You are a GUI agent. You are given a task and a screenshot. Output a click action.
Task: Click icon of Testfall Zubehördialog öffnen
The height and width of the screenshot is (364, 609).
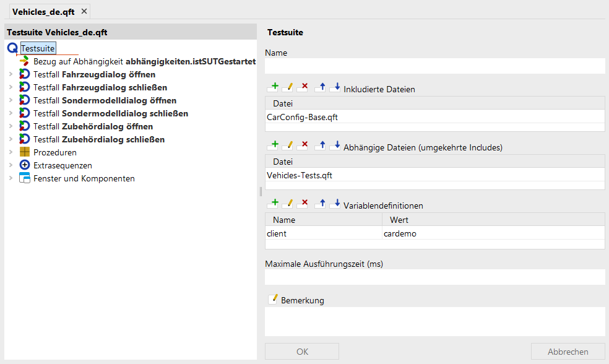tap(25, 126)
